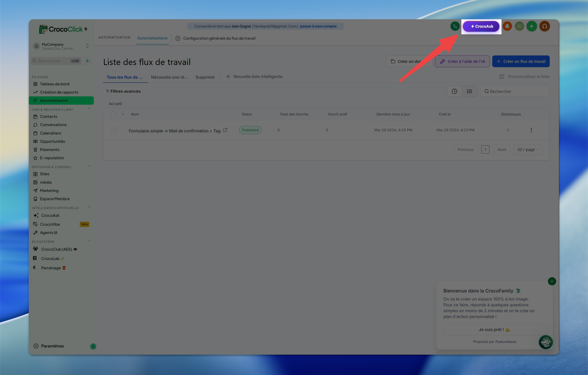Open workflow history clock icon

454,91
